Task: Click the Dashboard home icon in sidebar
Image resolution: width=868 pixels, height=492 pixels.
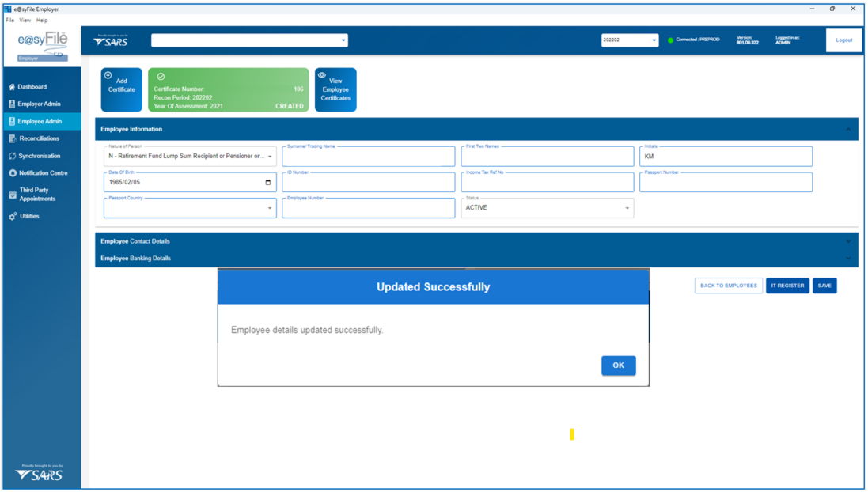Action: (x=12, y=87)
